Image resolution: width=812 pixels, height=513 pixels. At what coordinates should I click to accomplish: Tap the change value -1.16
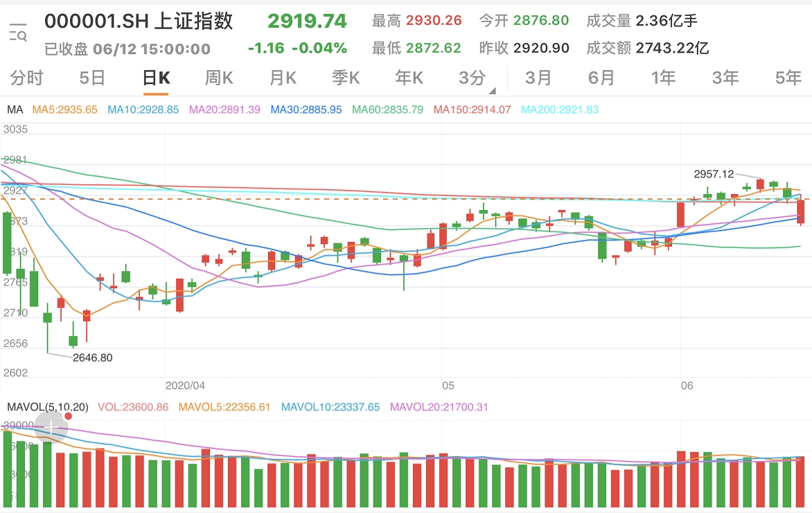point(266,49)
